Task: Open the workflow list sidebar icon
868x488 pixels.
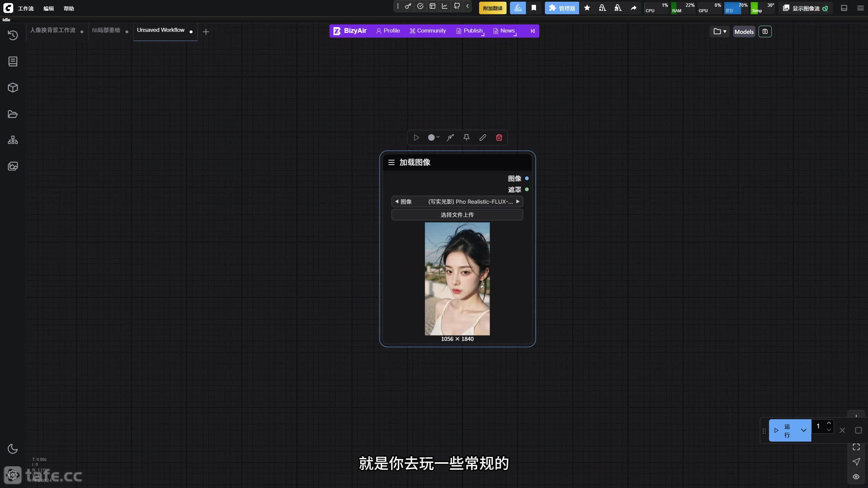Action: 13,61
